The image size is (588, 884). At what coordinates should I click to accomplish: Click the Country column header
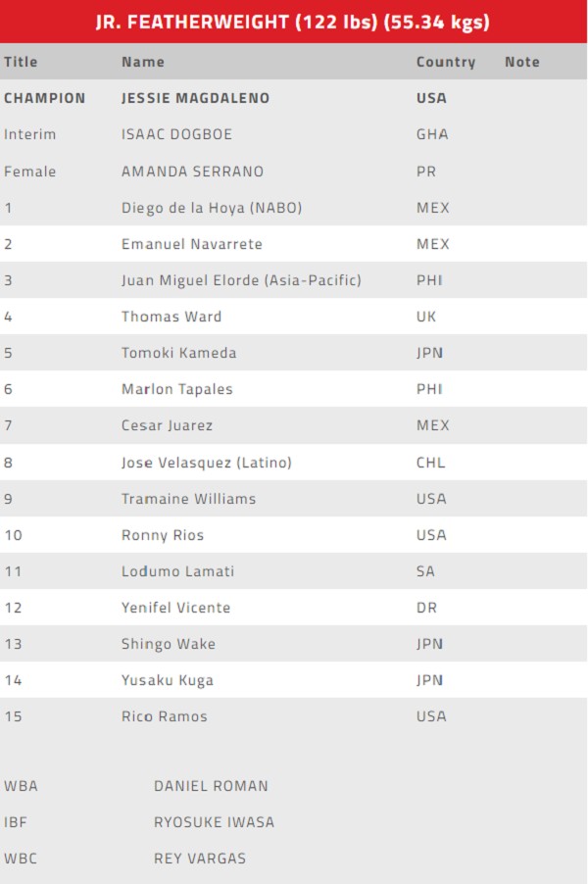tap(446, 62)
